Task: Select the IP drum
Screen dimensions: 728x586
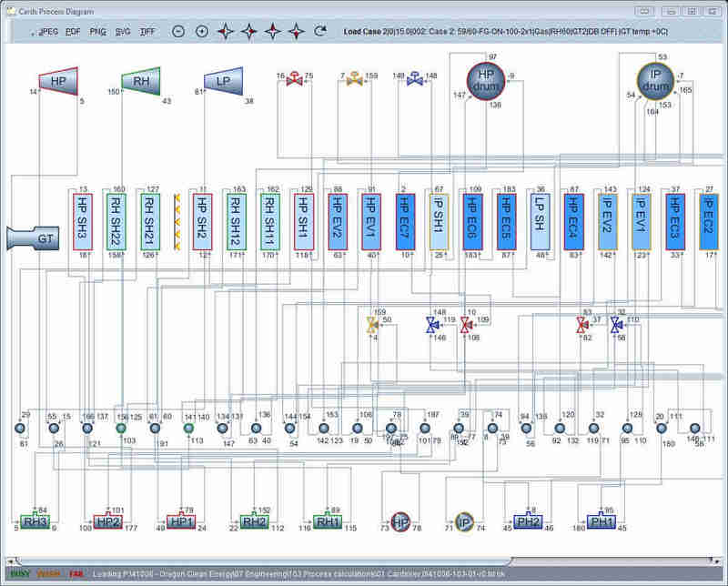Action: (655, 80)
